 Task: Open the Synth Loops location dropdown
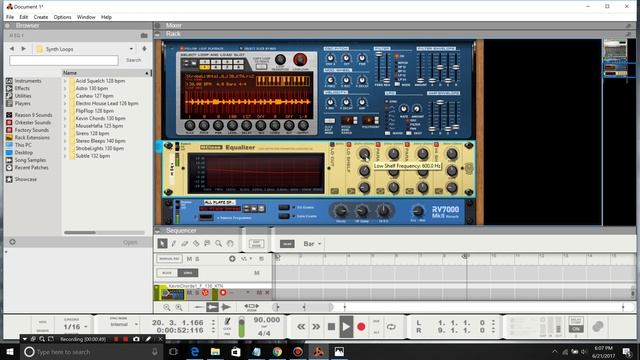(131, 49)
